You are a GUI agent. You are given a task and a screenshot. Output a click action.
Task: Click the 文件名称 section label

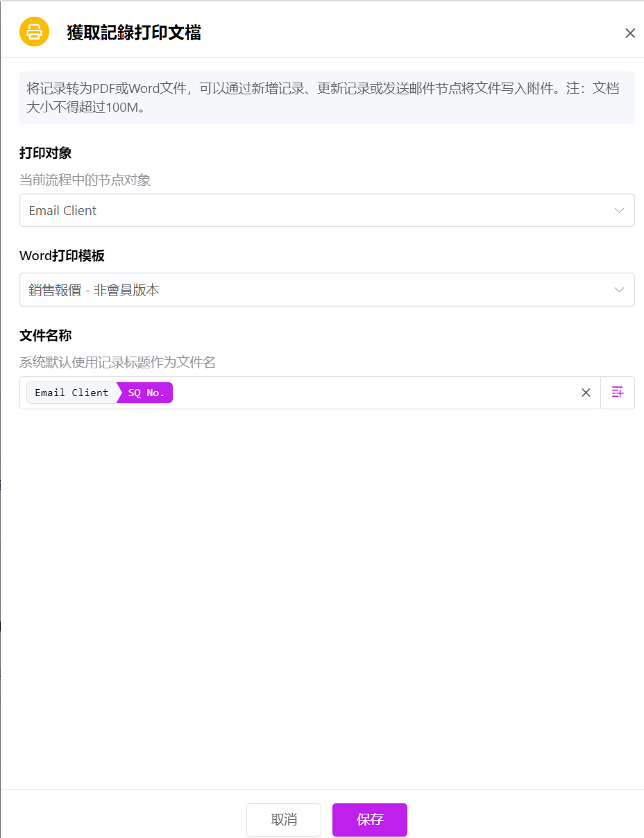pyautogui.click(x=46, y=336)
